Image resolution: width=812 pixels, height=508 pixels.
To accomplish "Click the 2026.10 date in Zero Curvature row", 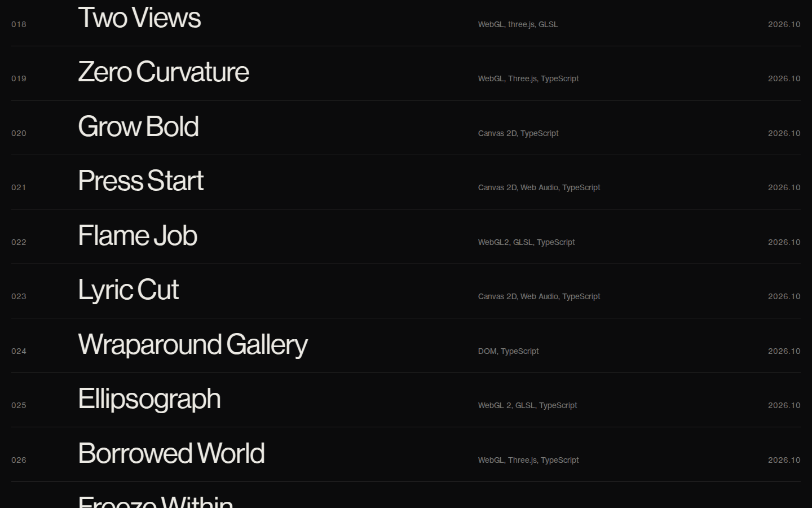I will pos(784,78).
